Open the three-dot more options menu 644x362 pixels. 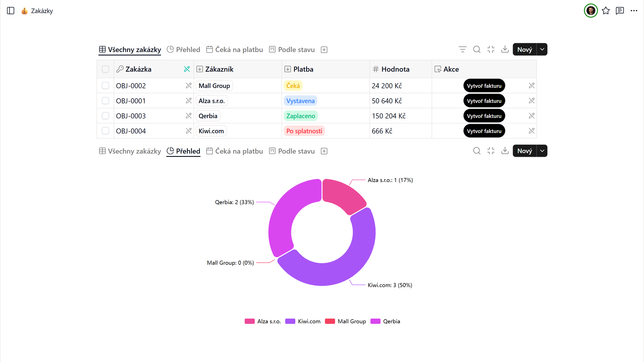point(634,11)
